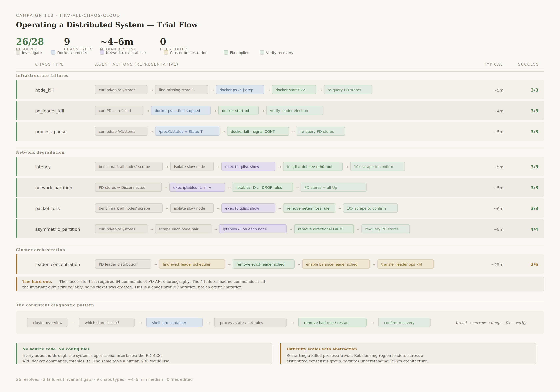Select the 'docker start tikv' action box

coord(294,90)
